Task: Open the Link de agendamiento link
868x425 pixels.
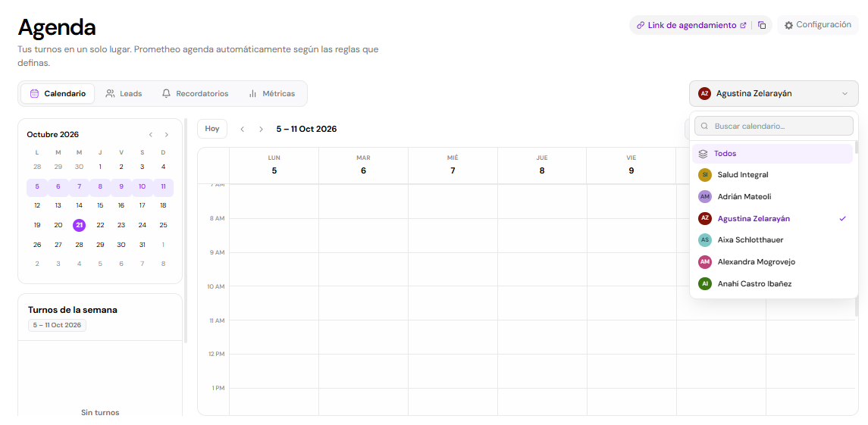Action: click(691, 25)
